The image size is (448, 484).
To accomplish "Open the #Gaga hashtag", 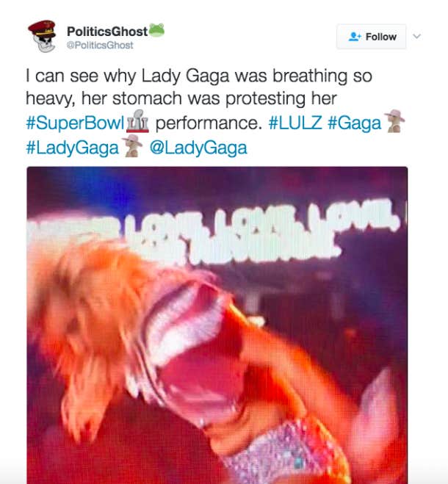I will (355, 123).
